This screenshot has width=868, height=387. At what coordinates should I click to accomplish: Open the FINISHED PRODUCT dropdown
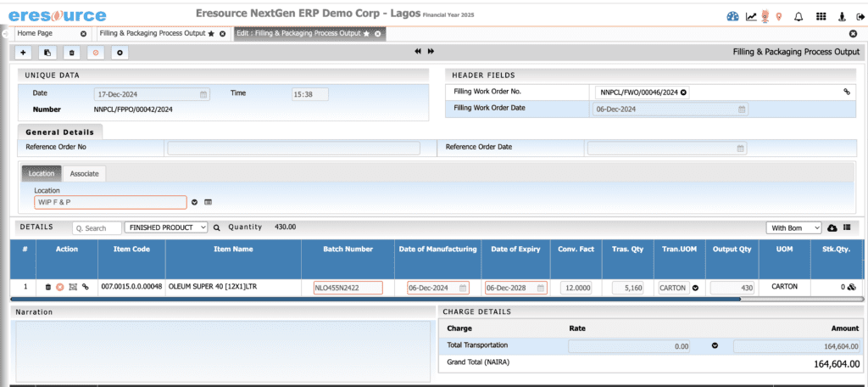pyautogui.click(x=165, y=228)
